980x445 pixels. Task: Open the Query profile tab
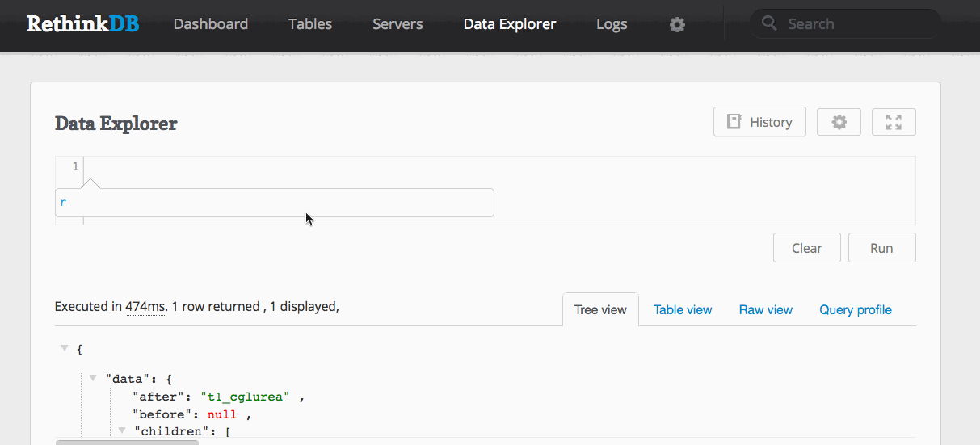[856, 309]
